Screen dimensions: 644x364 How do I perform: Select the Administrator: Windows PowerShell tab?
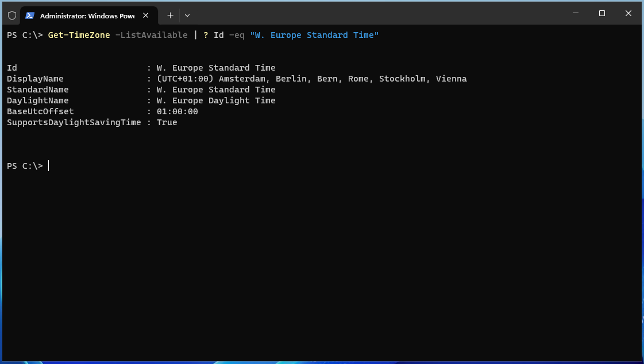click(x=86, y=16)
